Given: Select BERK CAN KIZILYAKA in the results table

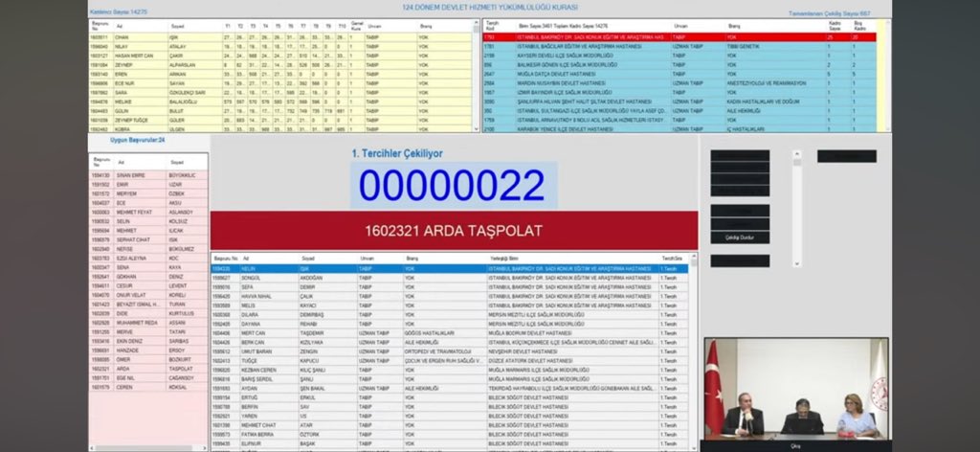Looking at the screenshot, I should coord(450,343).
